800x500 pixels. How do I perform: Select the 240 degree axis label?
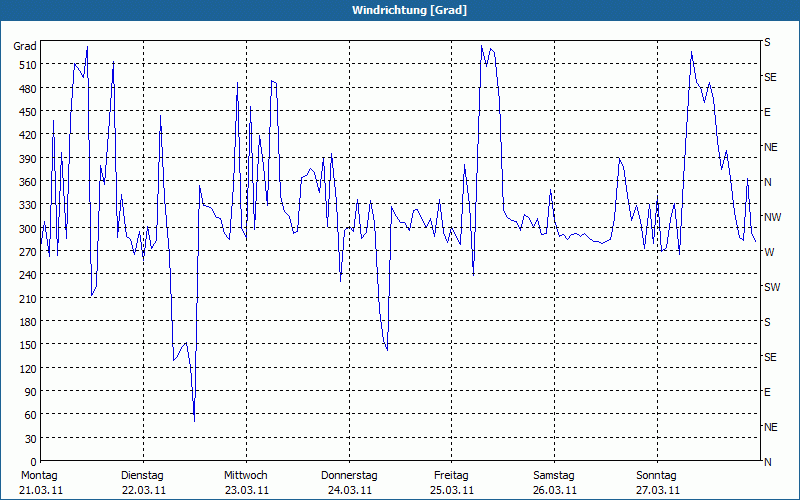coord(28,276)
